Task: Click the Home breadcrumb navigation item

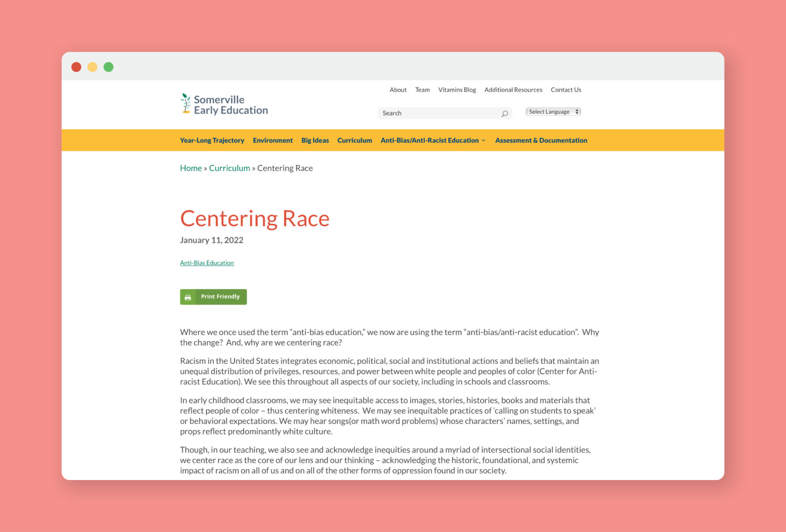Action: pyautogui.click(x=190, y=167)
